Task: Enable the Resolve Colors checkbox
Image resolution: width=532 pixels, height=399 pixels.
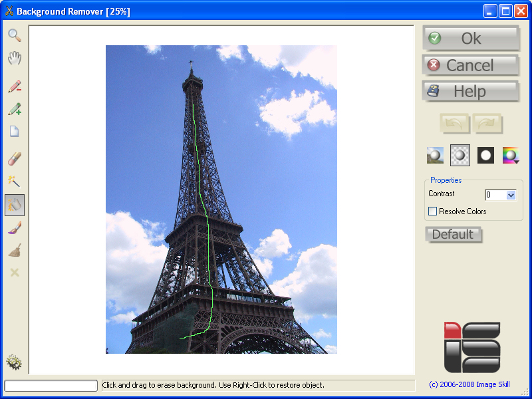Action: [x=433, y=211]
